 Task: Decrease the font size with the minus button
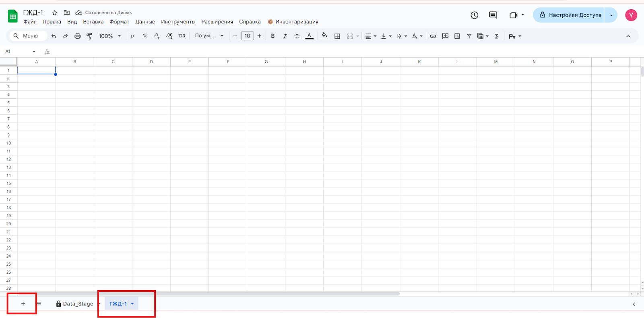click(x=235, y=36)
